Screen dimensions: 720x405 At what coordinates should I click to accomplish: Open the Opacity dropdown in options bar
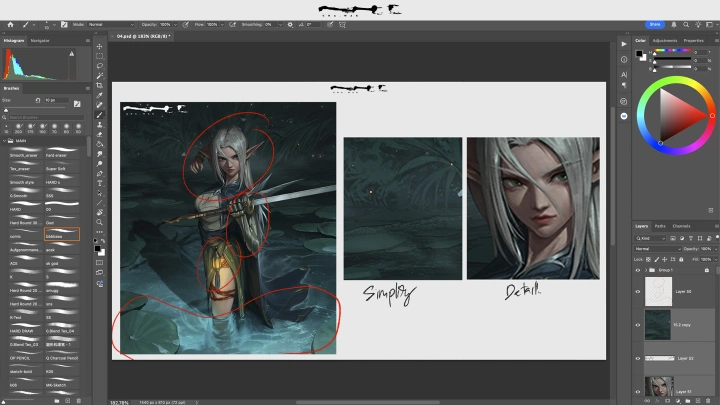175,25
